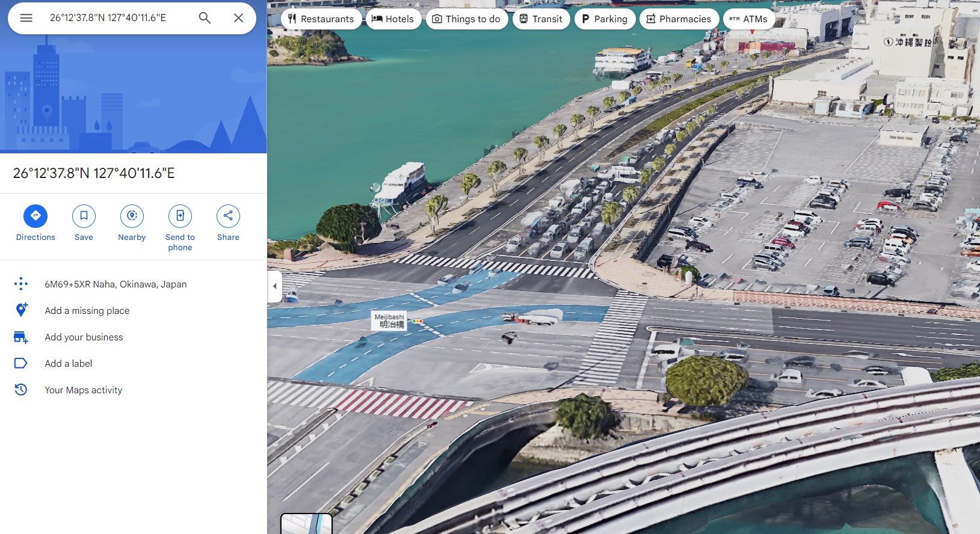The width and height of the screenshot is (980, 534).
Task: Get directions with the blue Directions icon
Action: coord(35,216)
